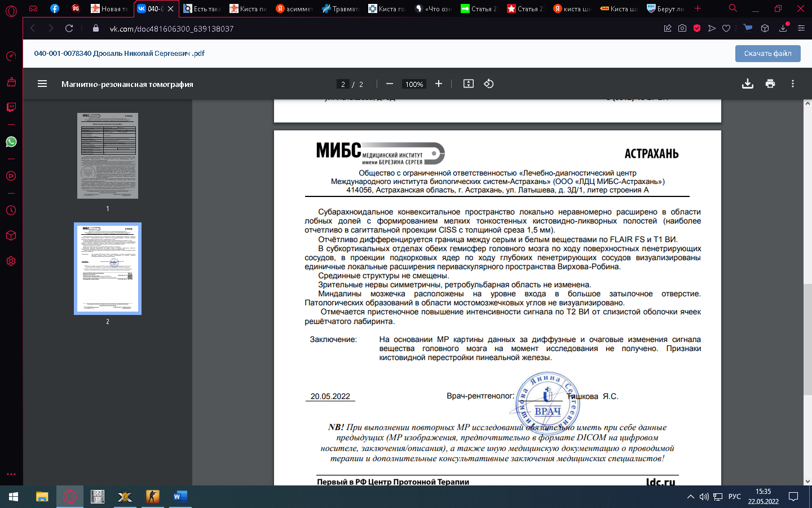Rotate the document counterclockwise

pyautogui.click(x=489, y=84)
